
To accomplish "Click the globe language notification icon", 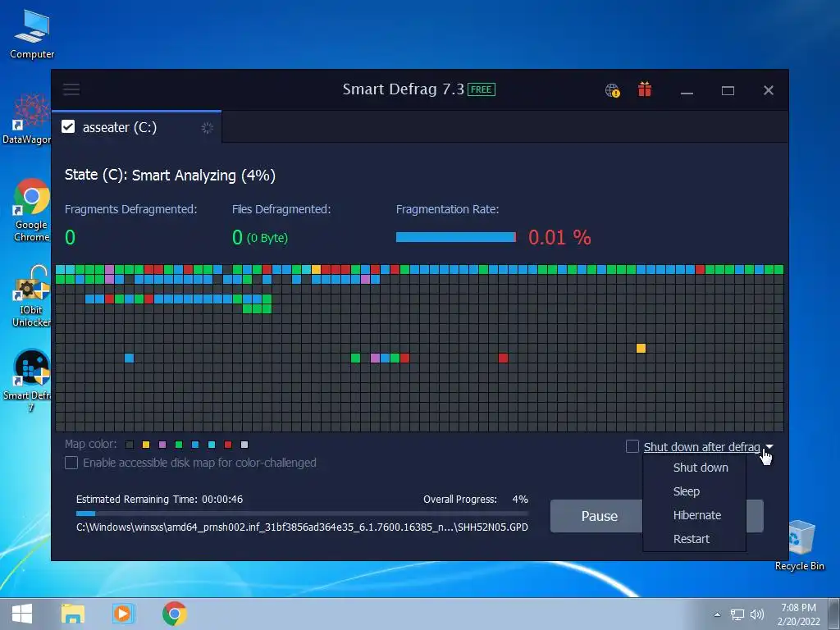I will tap(612, 90).
